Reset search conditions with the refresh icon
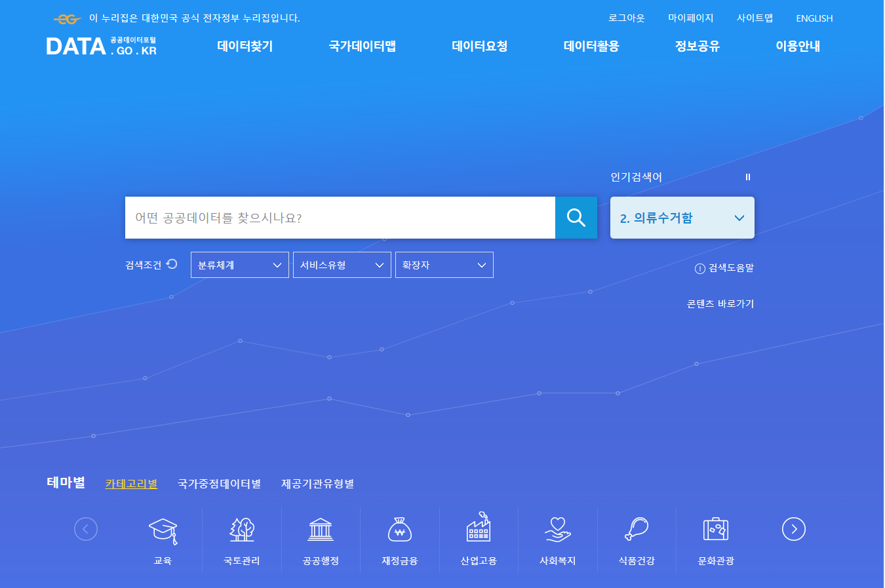Image resolution: width=885 pixels, height=588 pixels. click(x=172, y=264)
